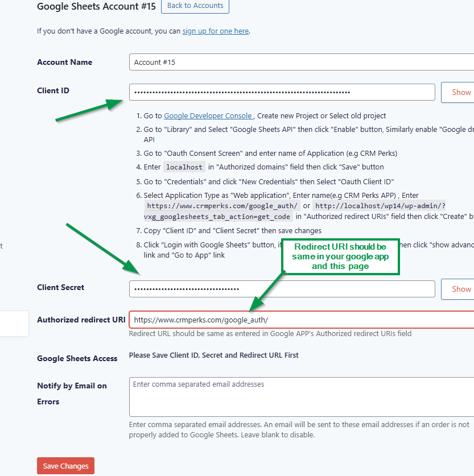
Task: Edit the Authorized redirect URI field
Action: click(302, 320)
